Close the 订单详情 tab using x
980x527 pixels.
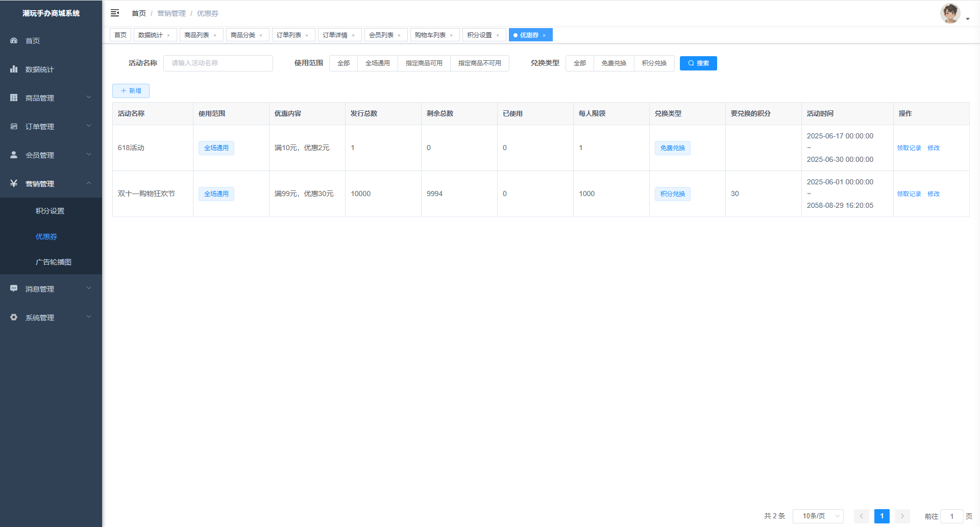pyautogui.click(x=353, y=35)
